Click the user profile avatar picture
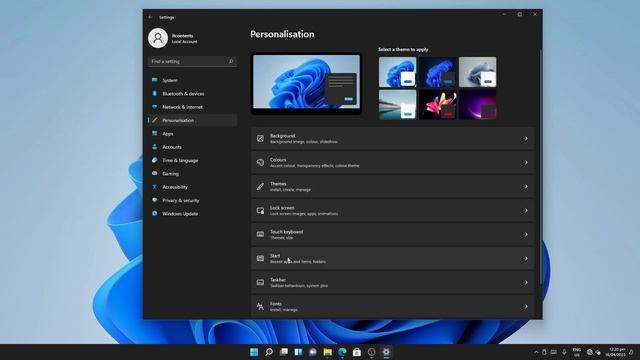Screen dimensions: 640x360 (158, 38)
